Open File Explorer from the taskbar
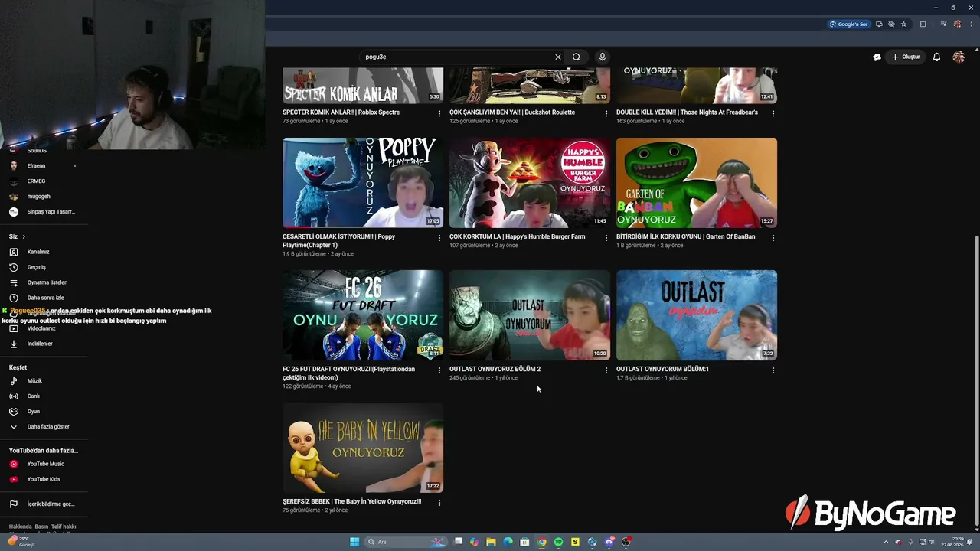Image resolution: width=980 pixels, height=551 pixels. pyautogui.click(x=491, y=542)
